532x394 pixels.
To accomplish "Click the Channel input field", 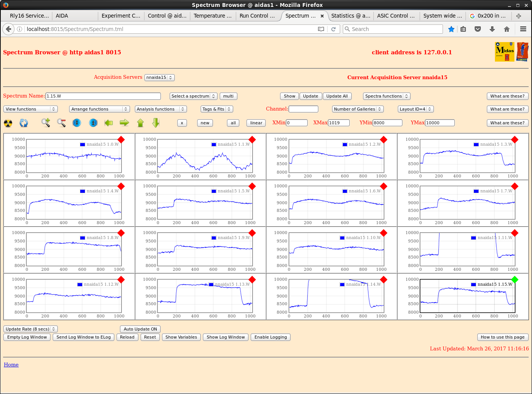I will click(303, 109).
